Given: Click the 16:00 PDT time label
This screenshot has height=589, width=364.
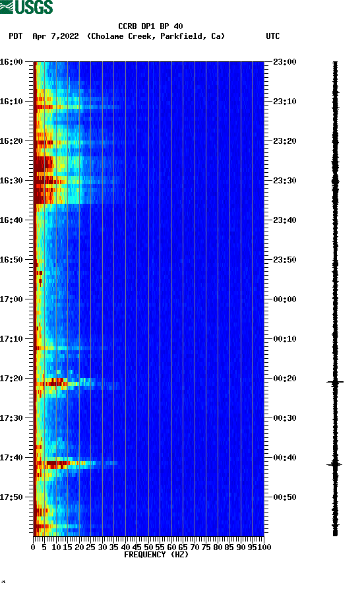Looking at the screenshot, I should pyautogui.click(x=11, y=61).
